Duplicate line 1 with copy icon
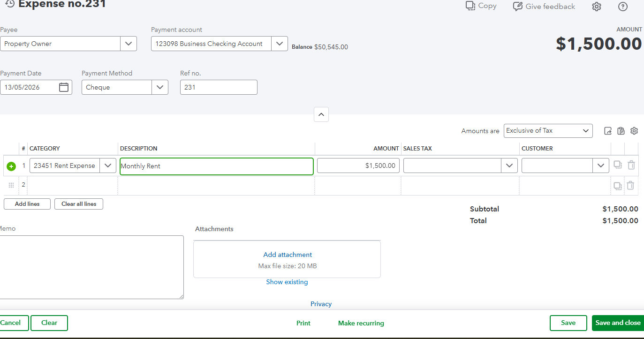Image resolution: width=644 pixels, height=339 pixels. (618, 165)
